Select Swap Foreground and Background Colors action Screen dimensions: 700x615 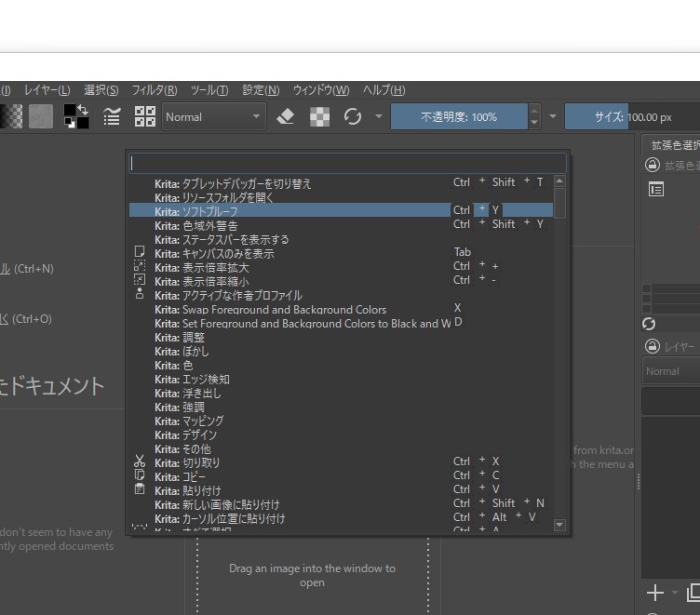[341, 309]
